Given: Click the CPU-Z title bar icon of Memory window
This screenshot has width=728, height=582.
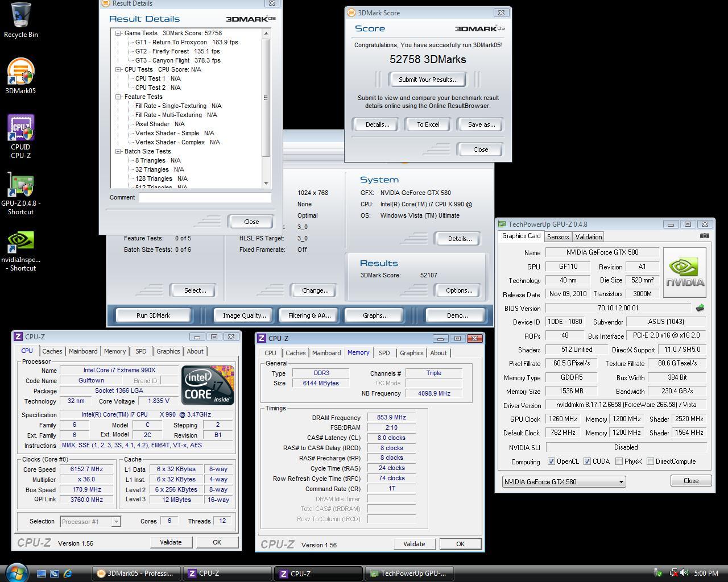Looking at the screenshot, I should [262, 338].
